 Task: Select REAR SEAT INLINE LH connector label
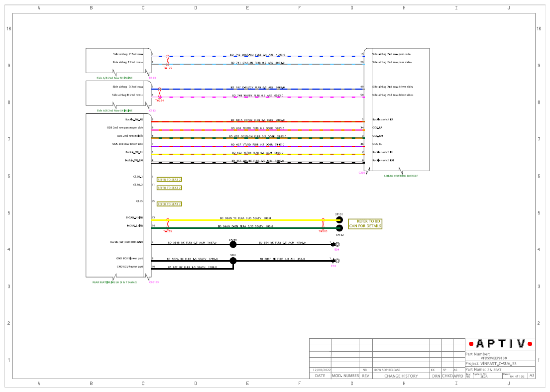[114, 282]
